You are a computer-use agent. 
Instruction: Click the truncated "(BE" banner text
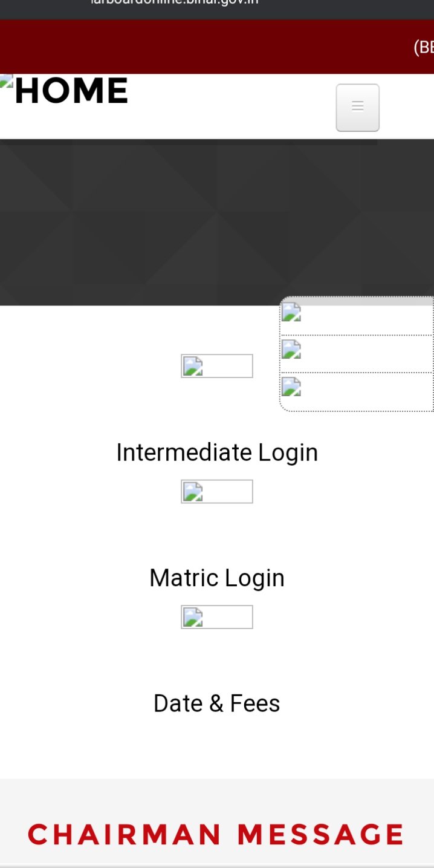pyautogui.click(x=423, y=47)
